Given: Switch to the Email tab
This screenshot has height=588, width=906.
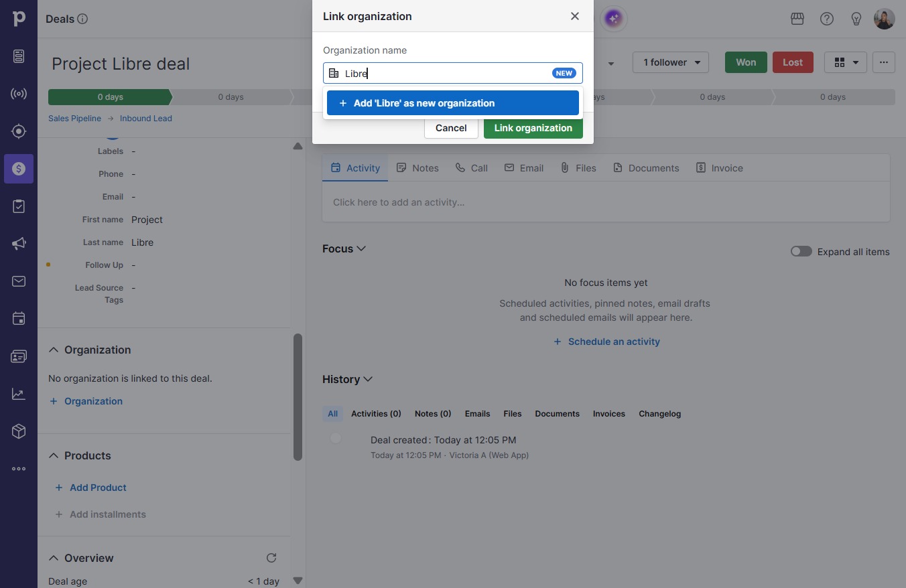Looking at the screenshot, I should click(x=524, y=168).
